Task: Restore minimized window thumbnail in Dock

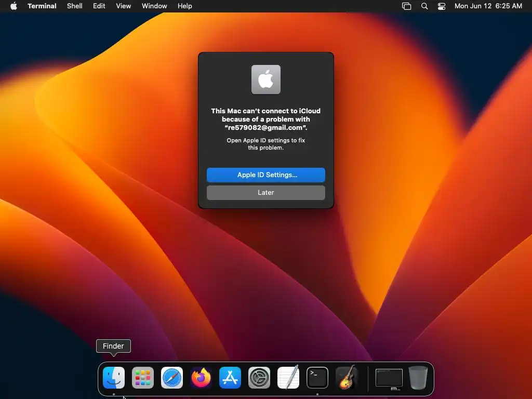Action: pyautogui.click(x=389, y=378)
